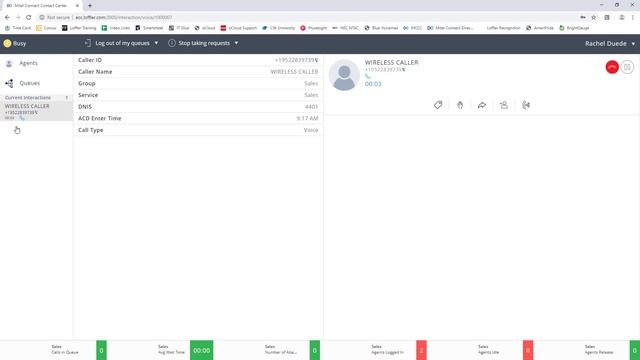Open the Loffler Recognition bookmark

(x=503, y=28)
